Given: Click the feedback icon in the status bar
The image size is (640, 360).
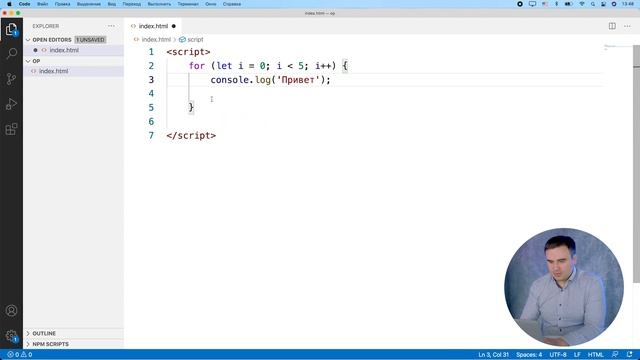Looking at the screenshot, I should pos(615,354).
